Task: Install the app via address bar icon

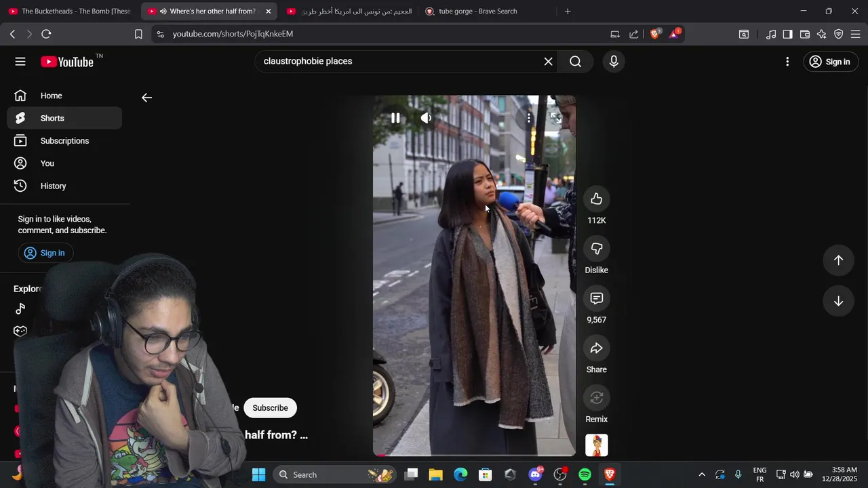Action: tap(615, 34)
